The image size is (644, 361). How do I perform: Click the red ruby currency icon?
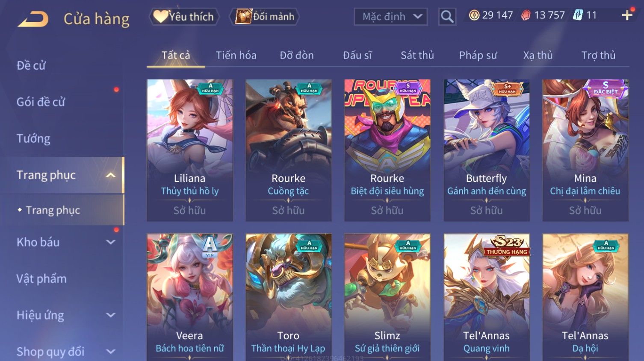(x=526, y=15)
